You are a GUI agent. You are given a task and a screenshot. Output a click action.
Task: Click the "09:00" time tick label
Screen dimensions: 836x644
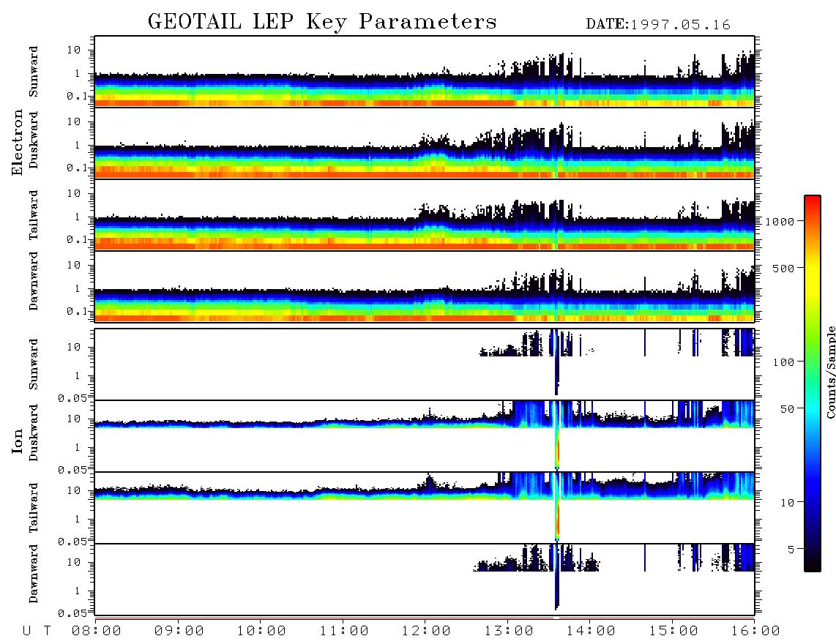coord(179,632)
